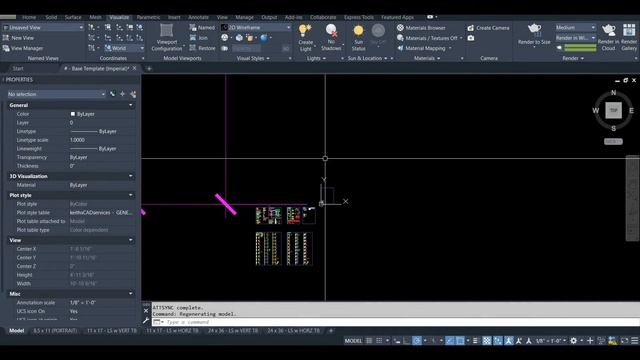
Task: Click the Render to Size teapot
Action: click(x=534, y=29)
